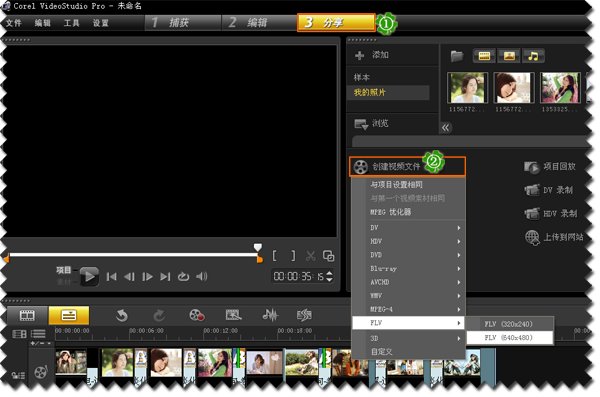Click the preview scrubber bar
This screenshot has height=397, width=600.
tap(133, 255)
